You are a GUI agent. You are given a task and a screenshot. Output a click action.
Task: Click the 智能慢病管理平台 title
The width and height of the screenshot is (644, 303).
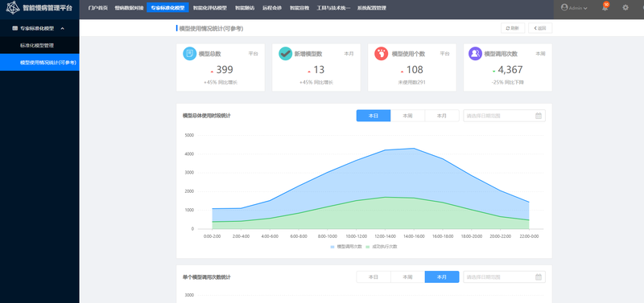tap(47, 8)
